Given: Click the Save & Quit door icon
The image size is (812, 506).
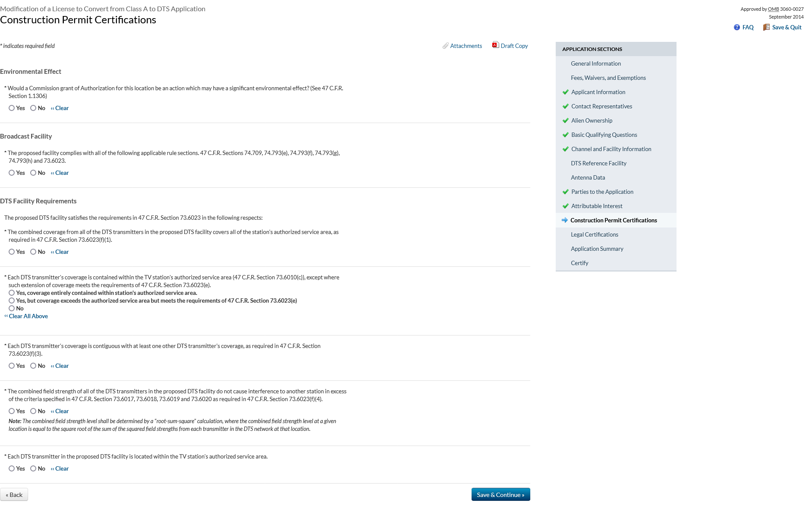Looking at the screenshot, I should click(x=766, y=27).
